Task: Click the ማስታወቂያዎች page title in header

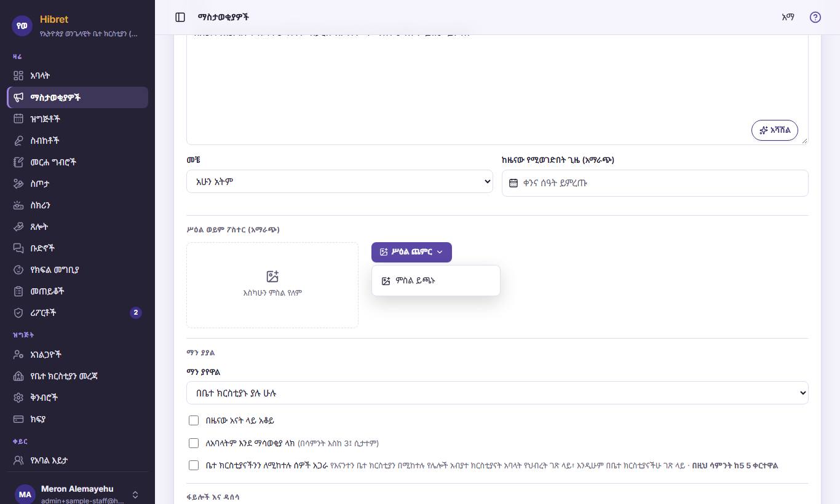Action: point(223,17)
